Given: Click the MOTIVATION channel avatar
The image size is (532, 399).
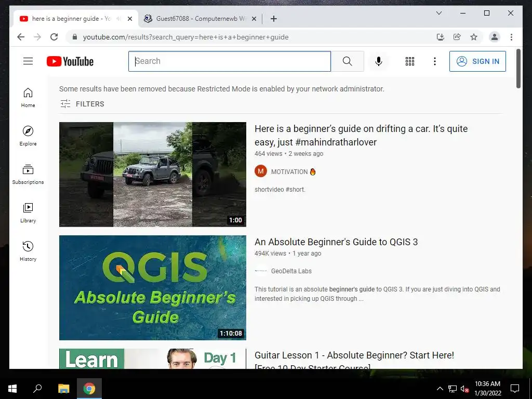Looking at the screenshot, I should point(261,171).
